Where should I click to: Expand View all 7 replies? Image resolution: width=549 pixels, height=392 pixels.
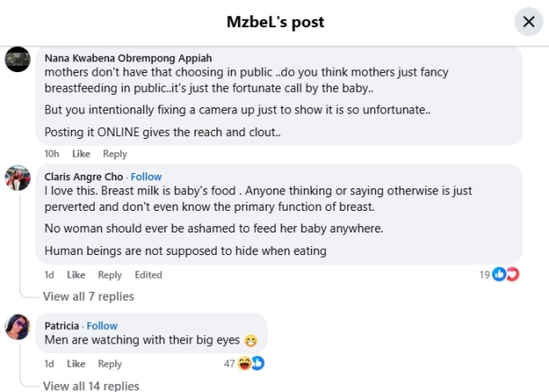pyautogui.click(x=88, y=296)
